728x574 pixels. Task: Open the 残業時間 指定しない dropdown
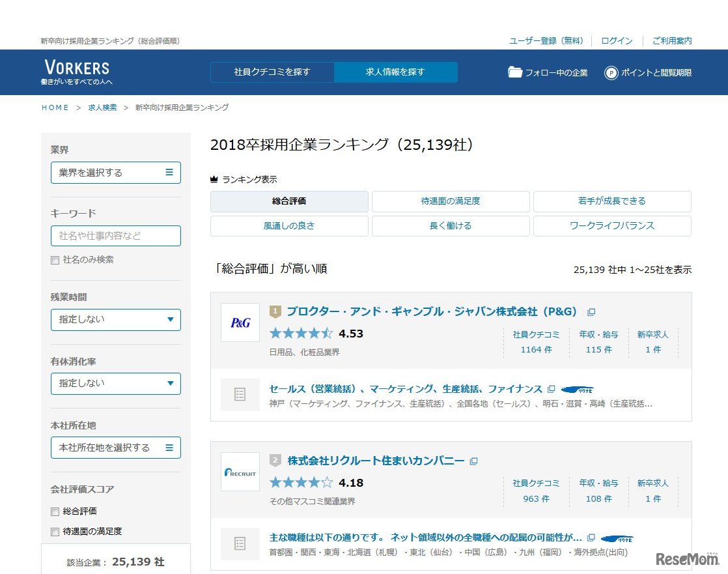click(x=115, y=320)
